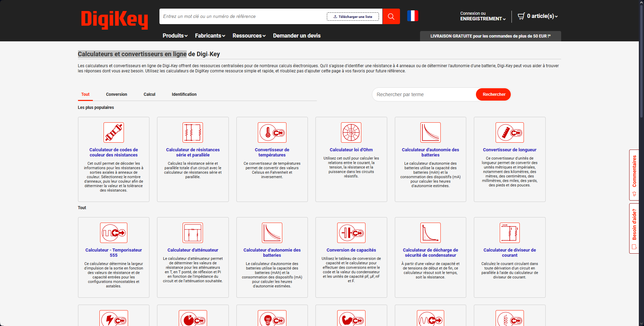Image resolution: width=644 pixels, height=326 pixels.
Task: Open Calculateur d'atténuateur link
Action: [x=193, y=250]
